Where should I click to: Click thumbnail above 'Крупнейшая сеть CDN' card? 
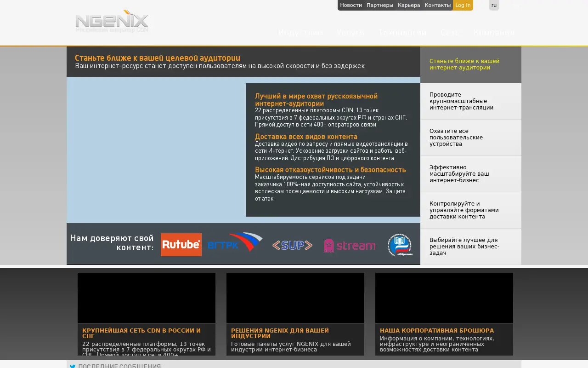pyautogui.click(x=147, y=298)
